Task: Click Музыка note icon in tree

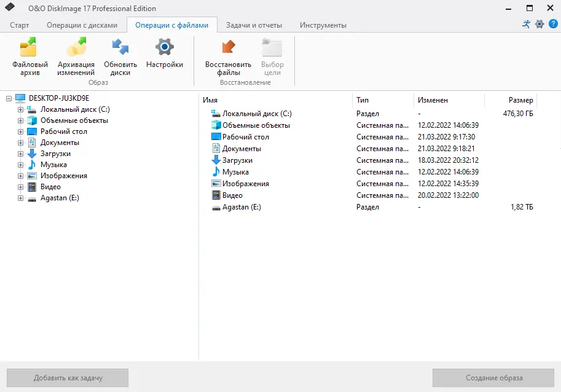Action: click(x=32, y=165)
